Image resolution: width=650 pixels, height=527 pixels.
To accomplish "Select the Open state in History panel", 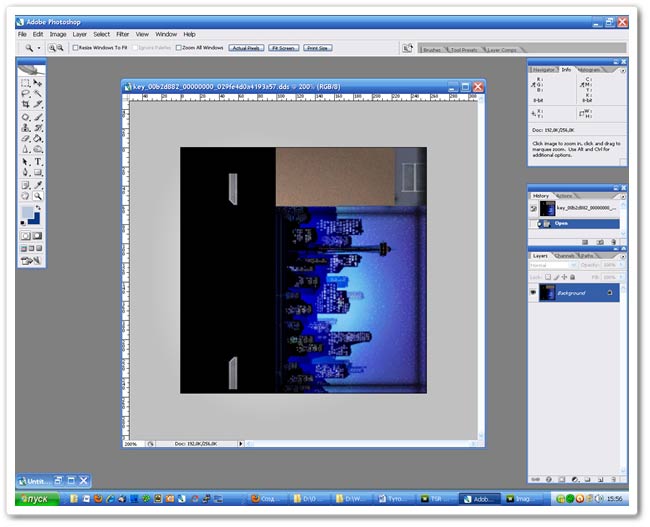I will 562,224.
